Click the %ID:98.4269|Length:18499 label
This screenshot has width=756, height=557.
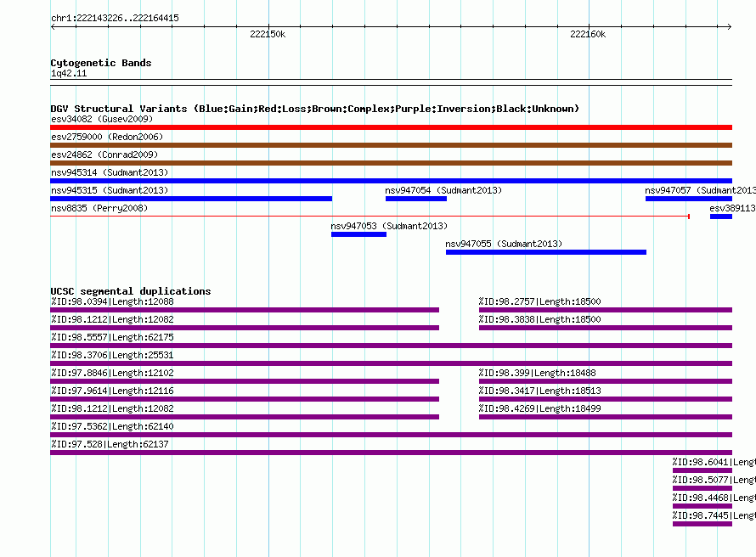tap(540, 408)
